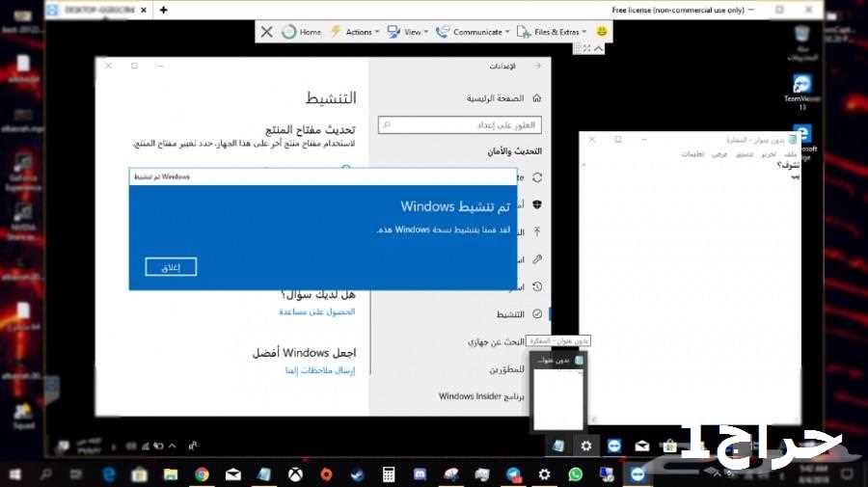Open Settings gear on local taskbar

[x=545, y=474]
